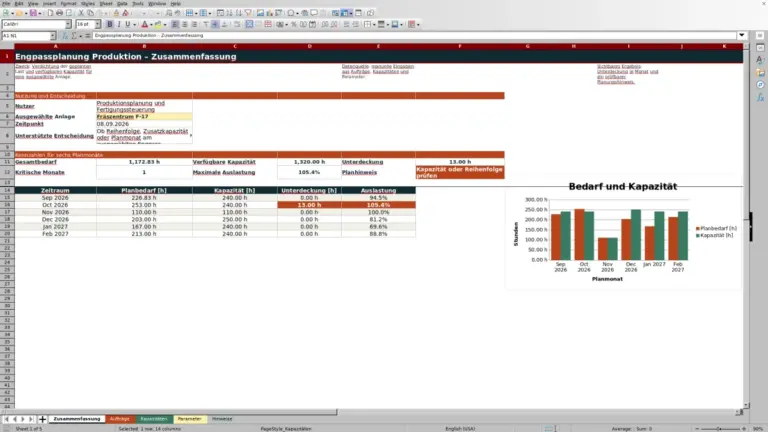The width and height of the screenshot is (768, 432).
Task: Click the formula input line
Action: click(414, 36)
